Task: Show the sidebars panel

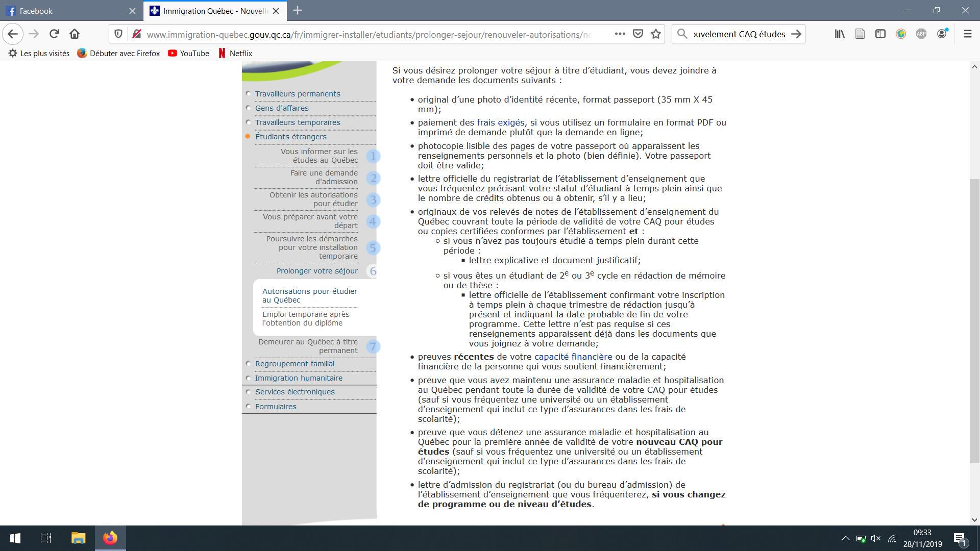Action: click(x=880, y=34)
